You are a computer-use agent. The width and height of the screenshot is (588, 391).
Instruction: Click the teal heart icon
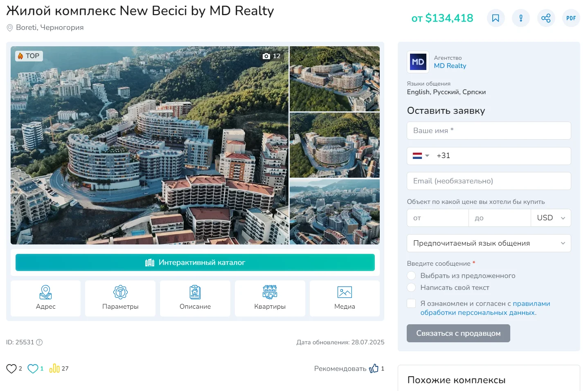(33, 368)
